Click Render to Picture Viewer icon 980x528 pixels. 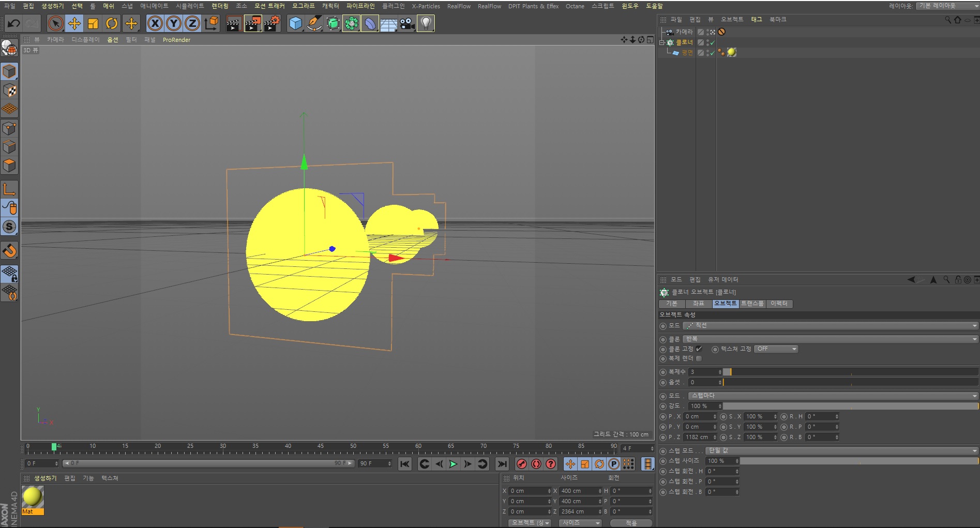click(x=253, y=23)
